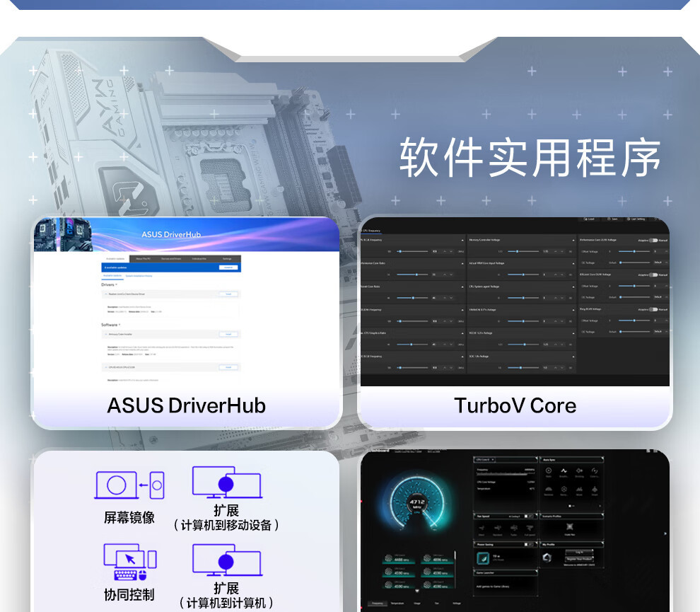
Task: Collapse the Software list in DriverHub
Action: coord(119,325)
